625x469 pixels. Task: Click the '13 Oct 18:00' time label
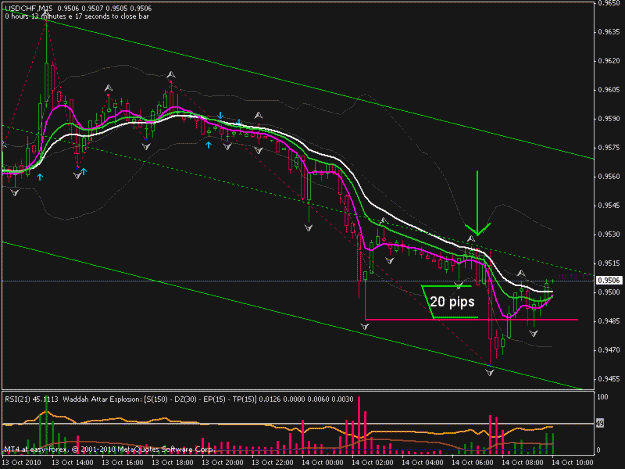[173, 463]
